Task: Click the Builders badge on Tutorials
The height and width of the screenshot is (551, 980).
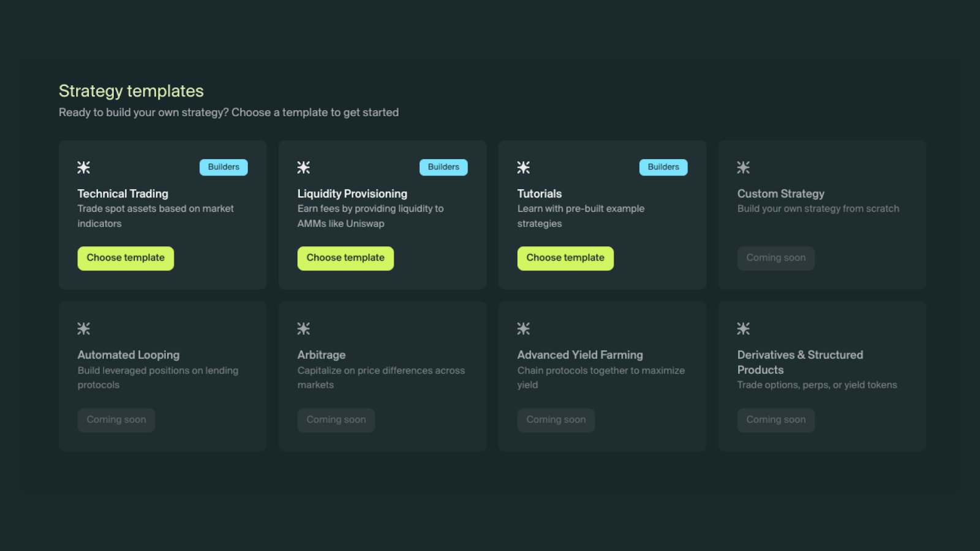Action: pyautogui.click(x=663, y=167)
